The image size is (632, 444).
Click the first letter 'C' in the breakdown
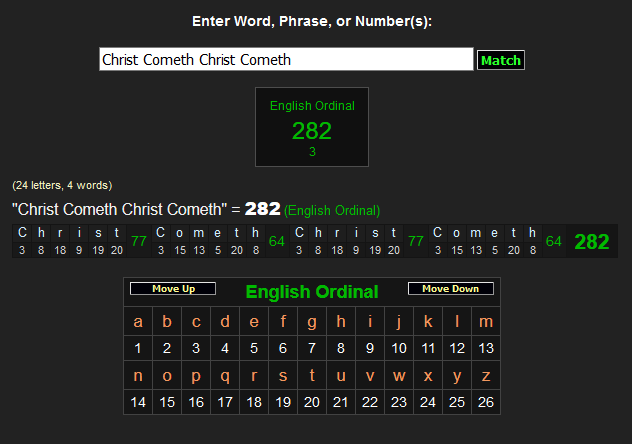22,233
